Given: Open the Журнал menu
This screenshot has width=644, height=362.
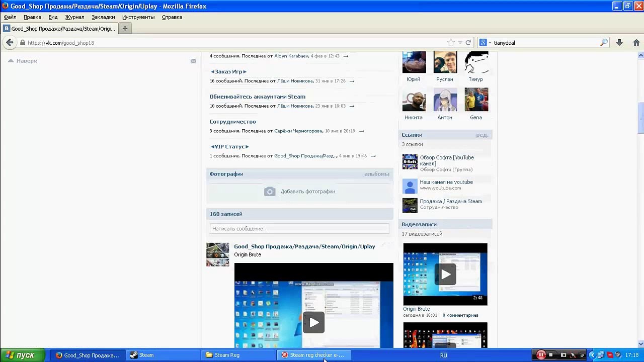Looking at the screenshot, I should click(74, 17).
